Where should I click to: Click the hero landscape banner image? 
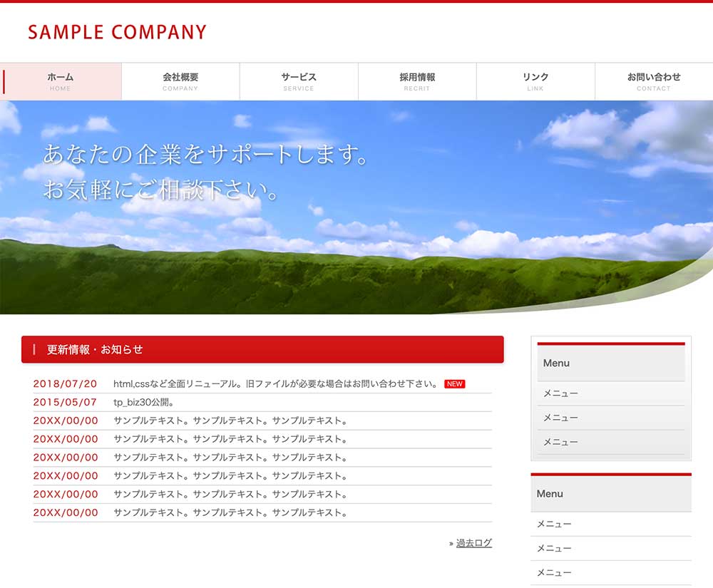click(x=356, y=207)
